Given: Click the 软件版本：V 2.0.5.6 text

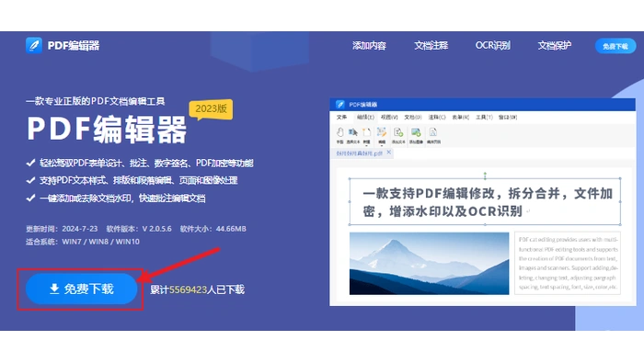Looking at the screenshot, I should point(139,229).
